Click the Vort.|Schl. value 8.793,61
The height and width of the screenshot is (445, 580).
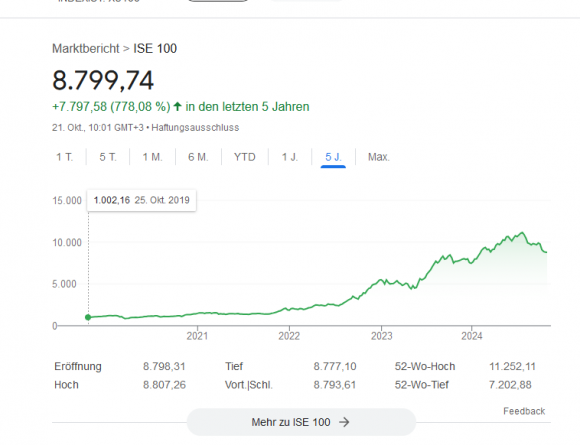pos(335,385)
